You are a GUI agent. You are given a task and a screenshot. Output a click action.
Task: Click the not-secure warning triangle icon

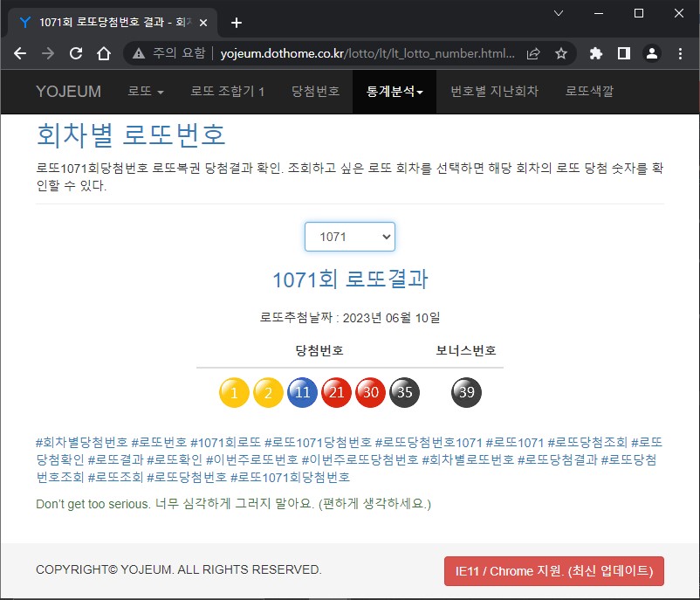click(x=139, y=53)
